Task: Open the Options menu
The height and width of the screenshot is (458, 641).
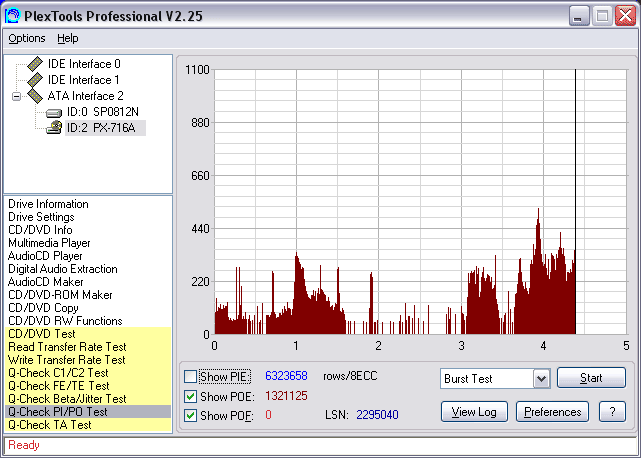Action: click(x=27, y=38)
